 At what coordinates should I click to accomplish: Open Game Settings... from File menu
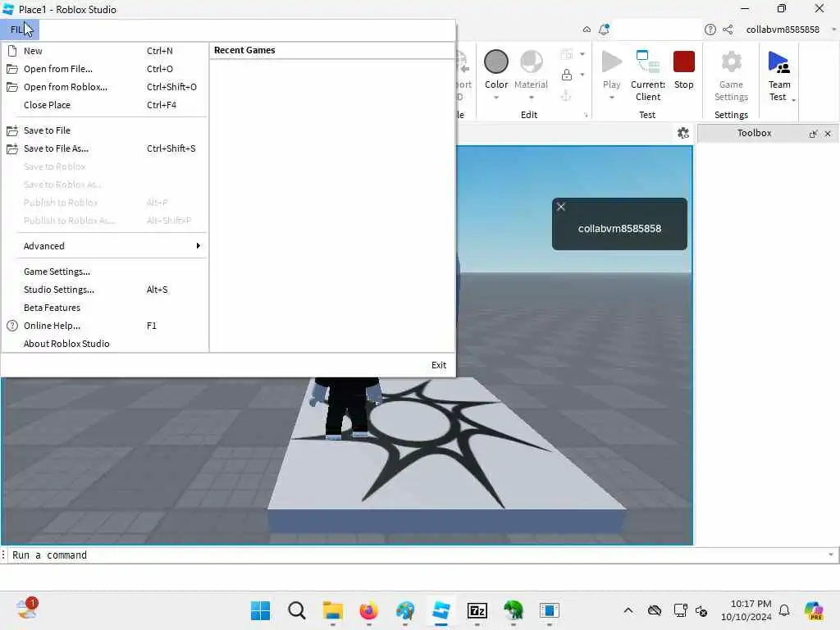[x=105, y=272]
